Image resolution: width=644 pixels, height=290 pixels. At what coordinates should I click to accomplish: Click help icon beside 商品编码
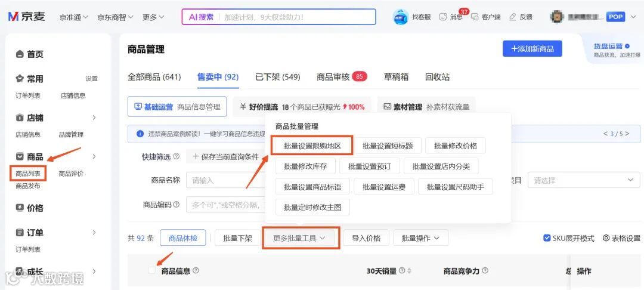(x=176, y=205)
